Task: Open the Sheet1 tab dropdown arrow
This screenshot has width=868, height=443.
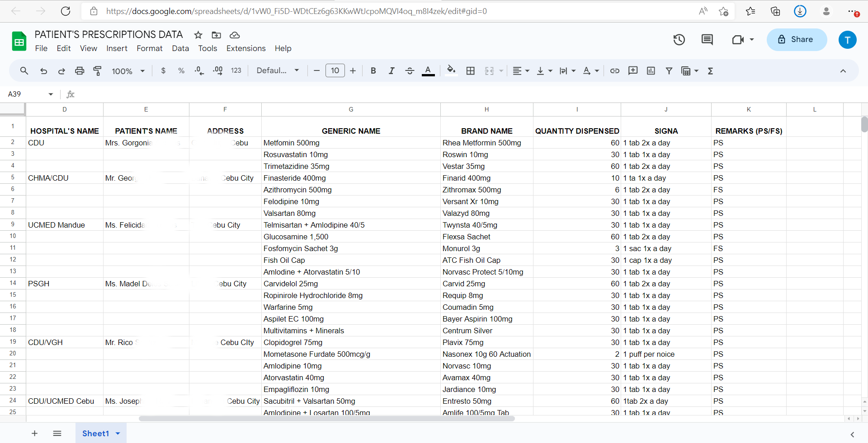Action: pyautogui.click(x=118, y=434)
